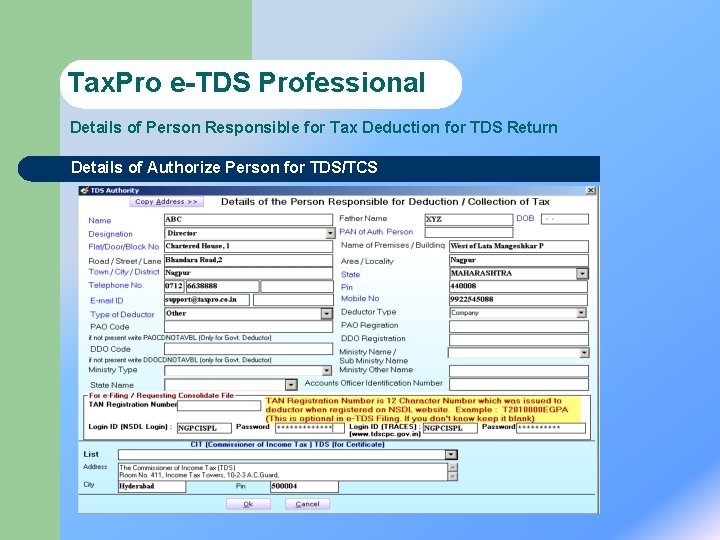The image size is (720, 540).
Task: Open the Designation dropdown showing Director
Action: pyautogui.click(x=330, y=233)
